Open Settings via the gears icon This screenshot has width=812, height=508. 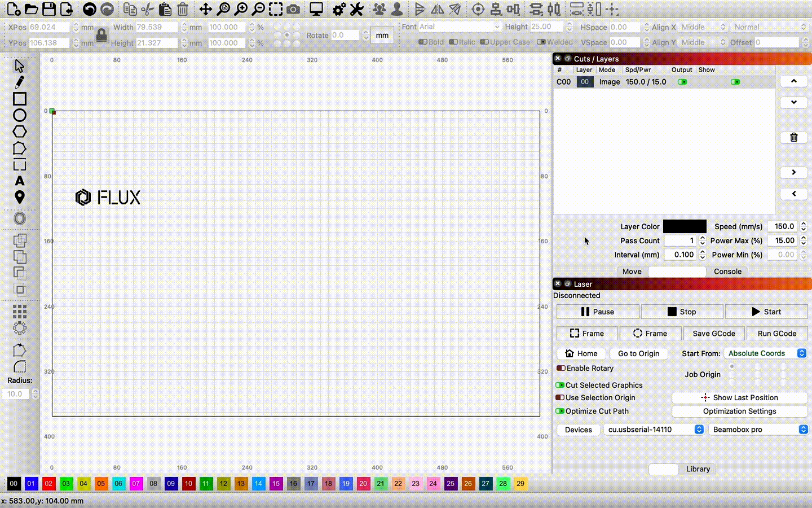point(339,9)
